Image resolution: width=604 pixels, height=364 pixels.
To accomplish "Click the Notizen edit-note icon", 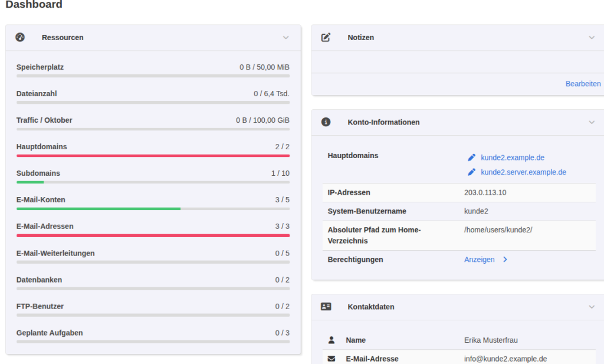I will pyautogui.click(x=326, y=37).
